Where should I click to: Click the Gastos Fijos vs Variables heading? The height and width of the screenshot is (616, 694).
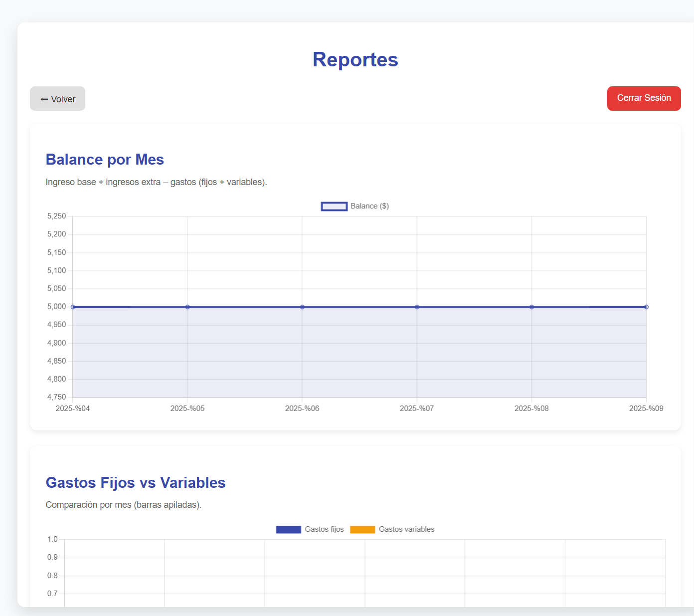point(136,483)
